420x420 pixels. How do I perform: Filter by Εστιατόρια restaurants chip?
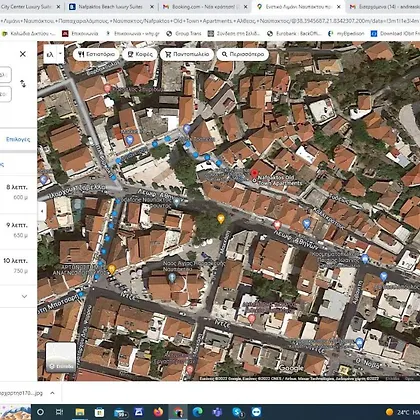click(x=96, y=54)
